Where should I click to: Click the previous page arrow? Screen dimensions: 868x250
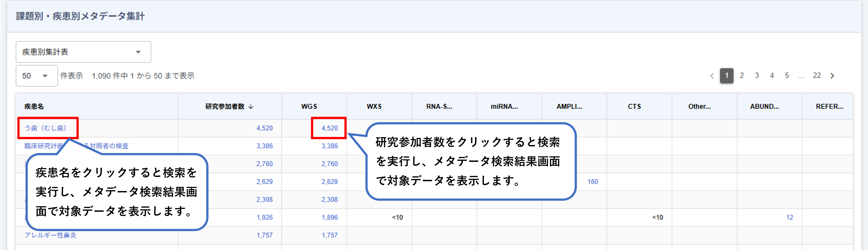coord(712,76)
